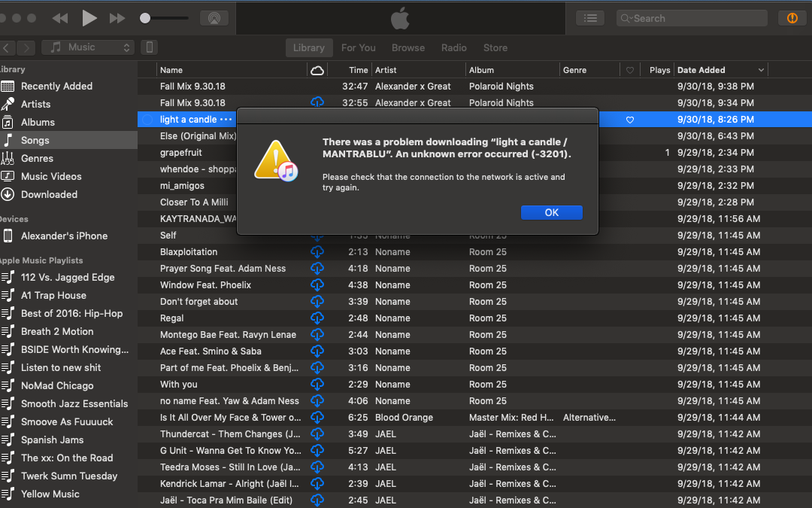Select the Self song row
Screen dimensions: 812x508
[168, 236]
